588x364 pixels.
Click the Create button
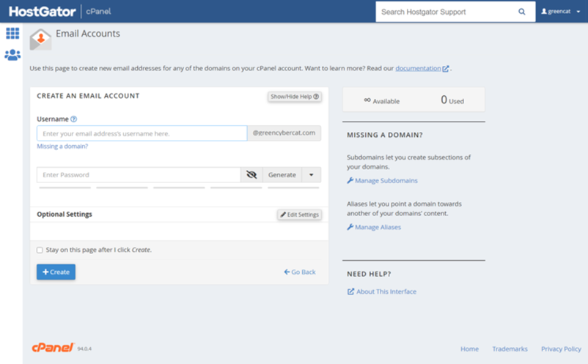pos(56,272)
